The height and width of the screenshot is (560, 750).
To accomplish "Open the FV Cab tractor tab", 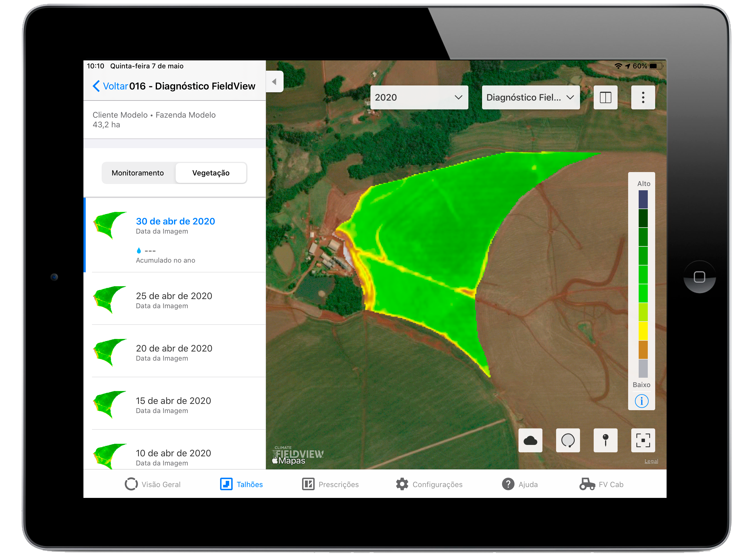I will 601,485.
